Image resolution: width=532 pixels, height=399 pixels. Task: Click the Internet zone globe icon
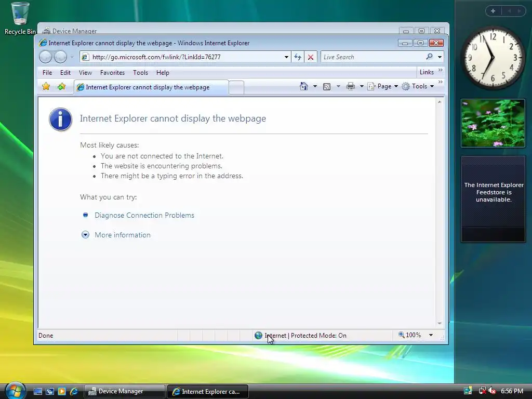coord(258,335)
